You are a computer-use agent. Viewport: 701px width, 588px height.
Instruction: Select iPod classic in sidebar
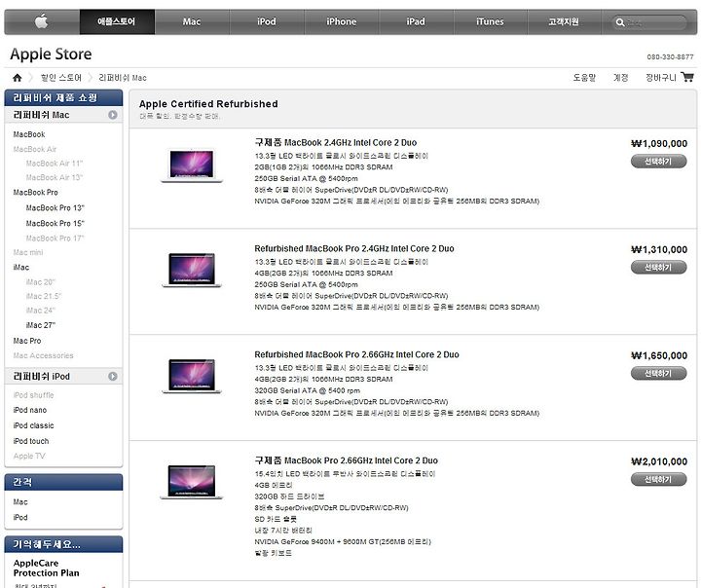click(x=33, y=425)
